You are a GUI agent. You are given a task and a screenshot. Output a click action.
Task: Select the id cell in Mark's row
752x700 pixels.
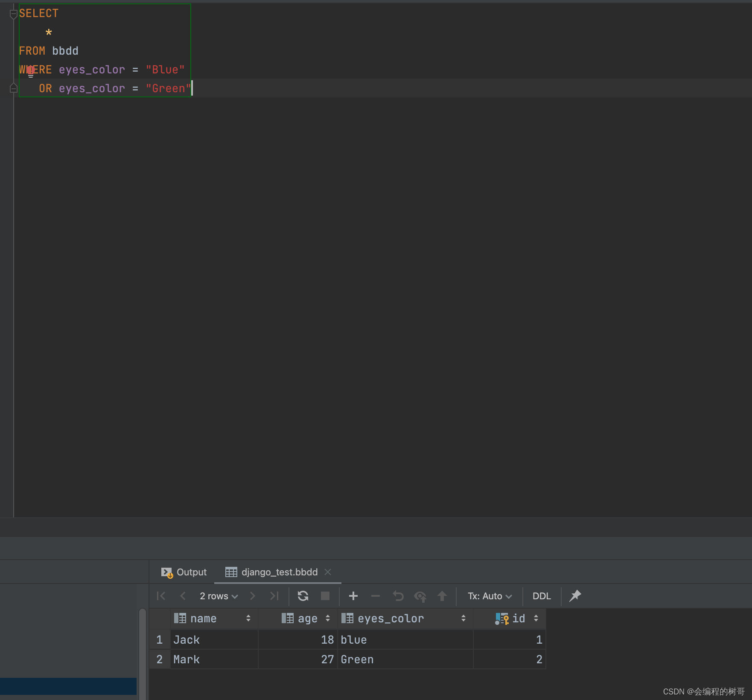click(510, 659)
